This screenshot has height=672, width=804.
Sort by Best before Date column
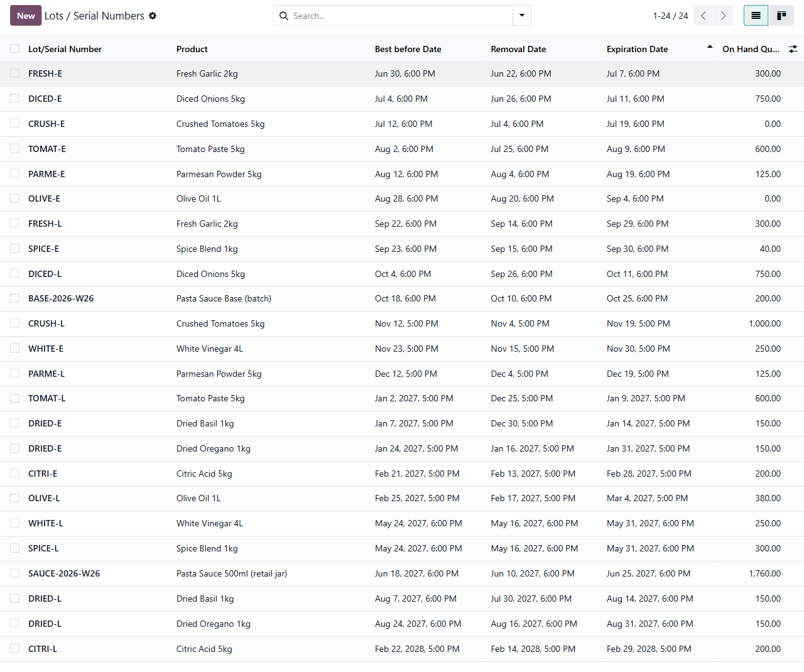click(x=408, y=49)
